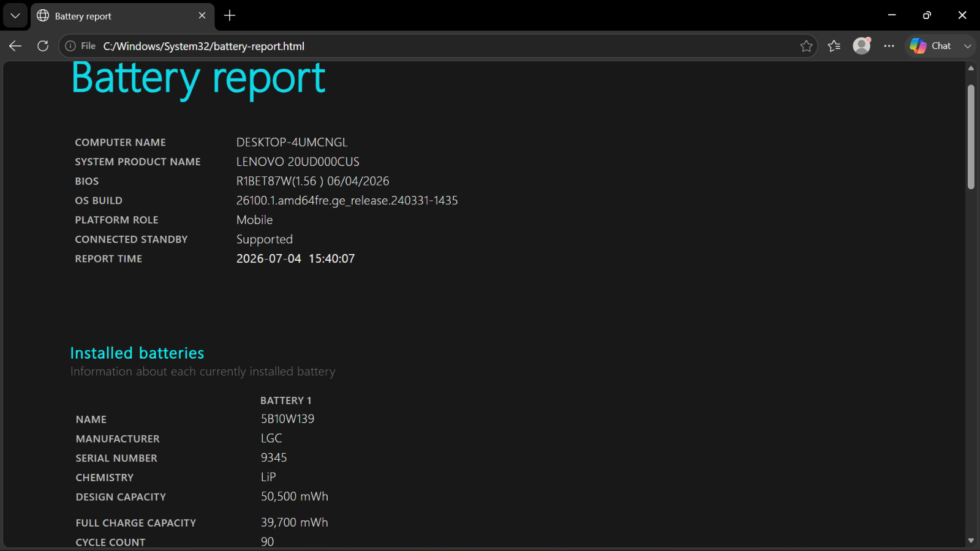The width and height of the screenshot is (980, 551).
Task: Select full charge capacity 39,700 mWh
Action: click(295, 523)
